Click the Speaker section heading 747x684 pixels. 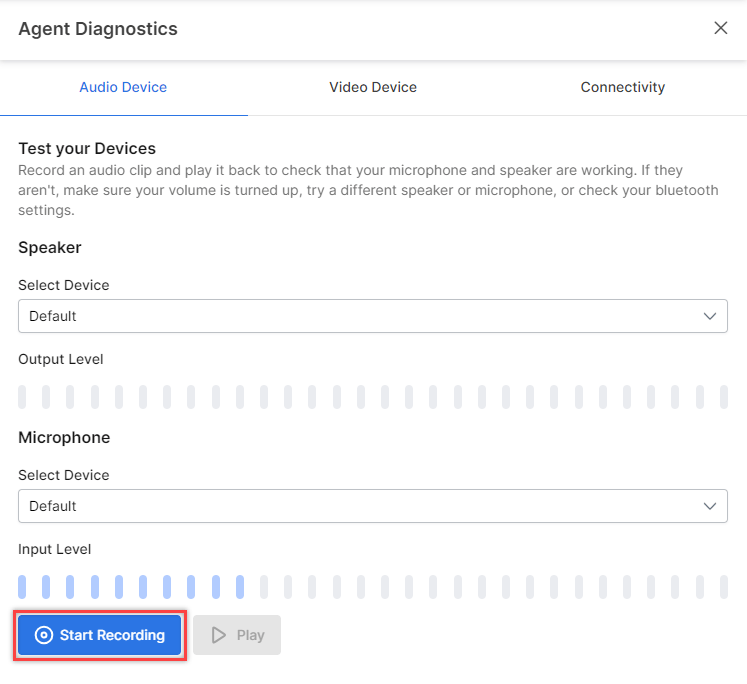[50, 248]
